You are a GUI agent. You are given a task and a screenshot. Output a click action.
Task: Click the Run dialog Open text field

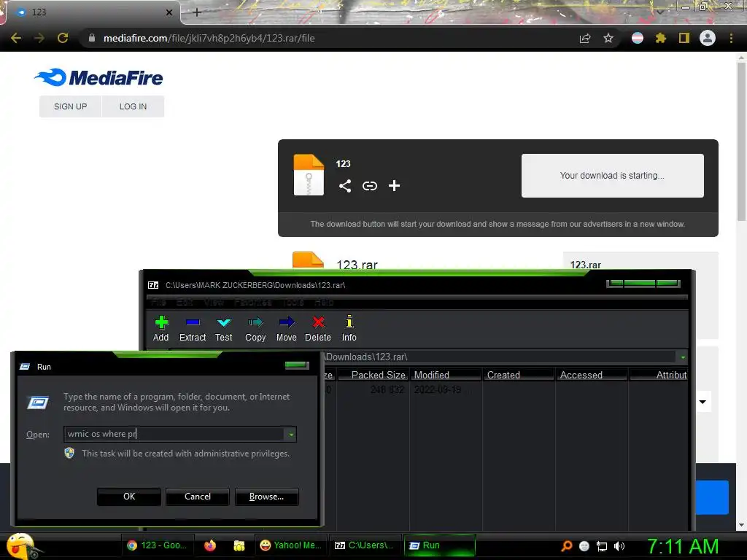174,434
